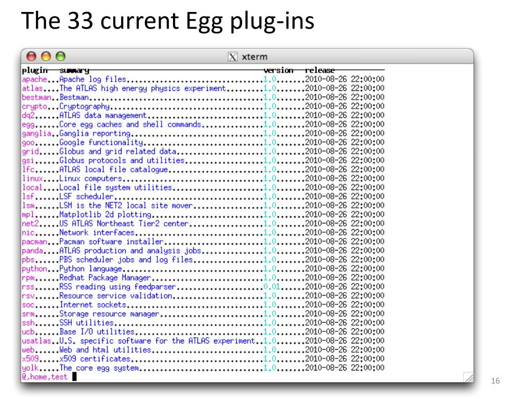This screenshot has width=532, height=399.
Task: Click the summary "Redhat Package Manager"
Action: [x=105, y=277]
